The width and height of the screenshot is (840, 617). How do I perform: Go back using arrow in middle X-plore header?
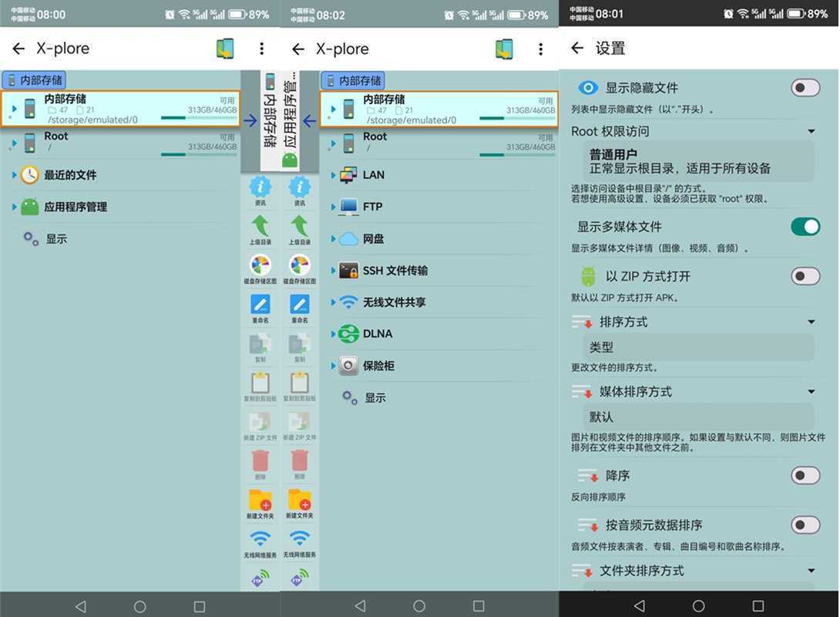[298, 49]
